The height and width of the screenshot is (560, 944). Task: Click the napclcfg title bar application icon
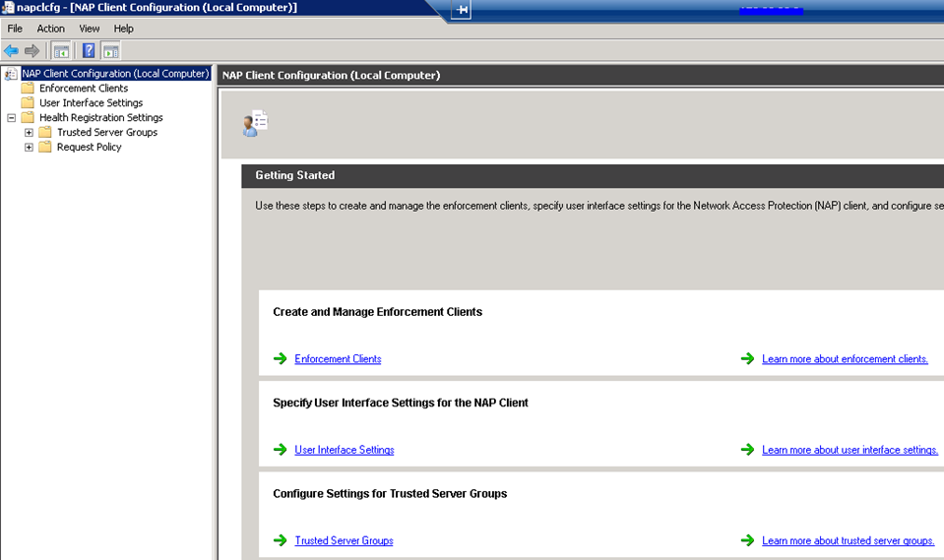(8, 7)
